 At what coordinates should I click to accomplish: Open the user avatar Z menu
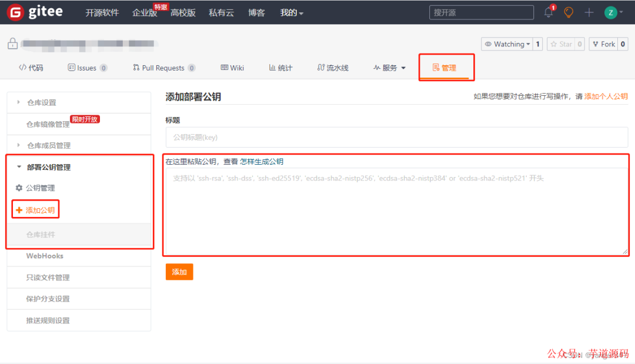tap(613, 12)
